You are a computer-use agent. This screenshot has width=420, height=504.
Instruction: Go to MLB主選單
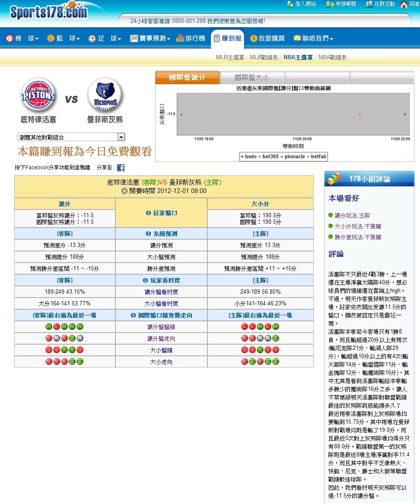(x=230, y=57)
